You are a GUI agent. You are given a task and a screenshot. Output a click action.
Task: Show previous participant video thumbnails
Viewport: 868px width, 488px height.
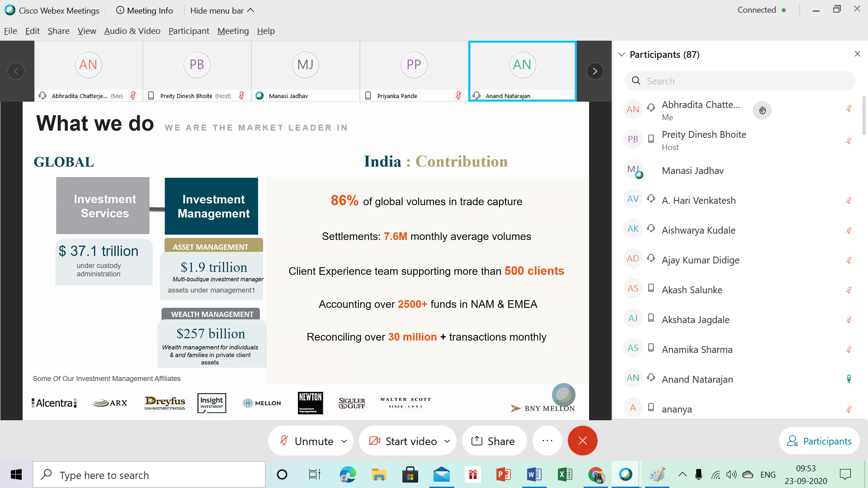pos(16,71)
